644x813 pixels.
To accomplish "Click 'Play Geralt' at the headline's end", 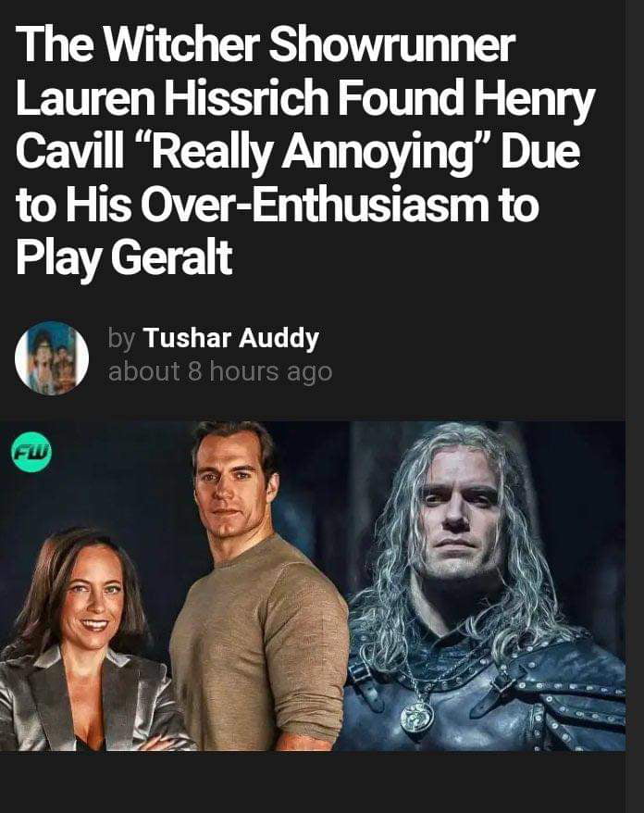I will pyautogui.click(x=124, y=259).
